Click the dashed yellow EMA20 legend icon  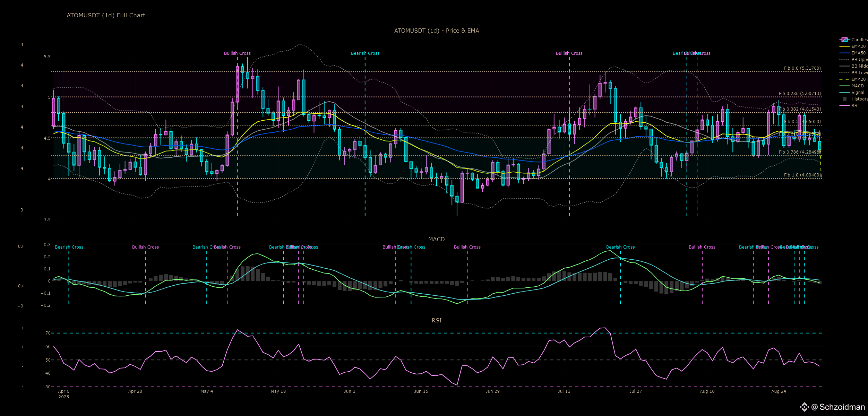click(x=844, y=79)
